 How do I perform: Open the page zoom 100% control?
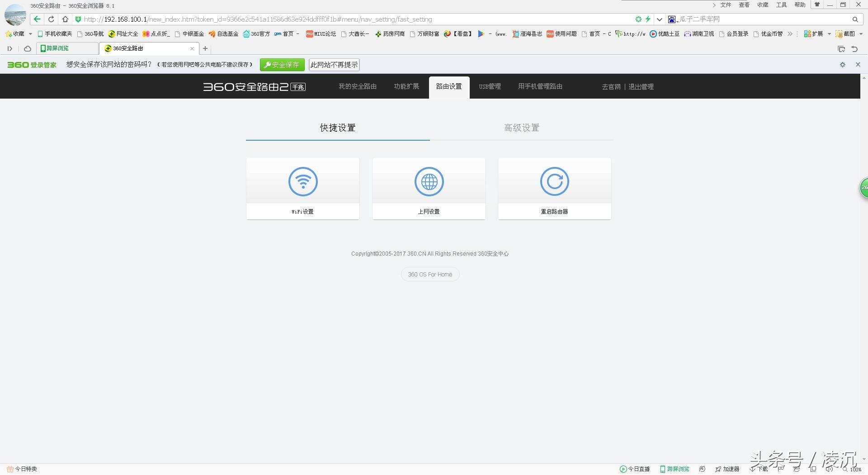coord(852,469)
